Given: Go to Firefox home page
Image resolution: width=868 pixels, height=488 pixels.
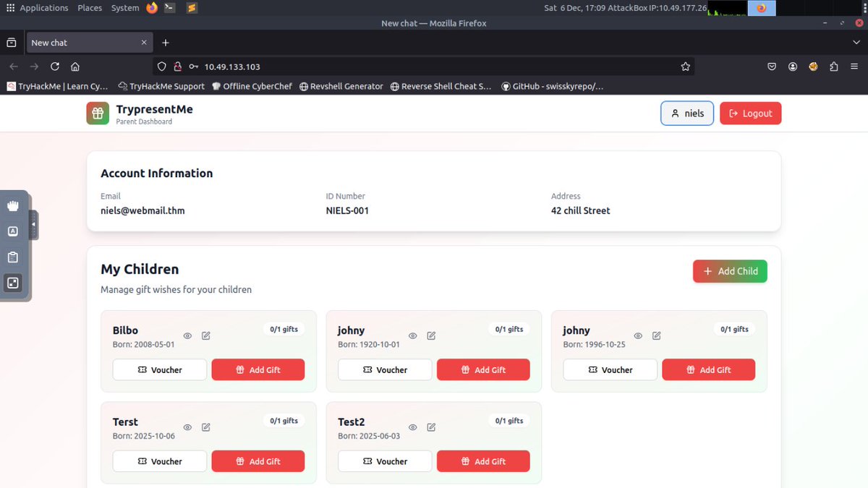Looking at the screenshot, I should [x=75, y=67].
